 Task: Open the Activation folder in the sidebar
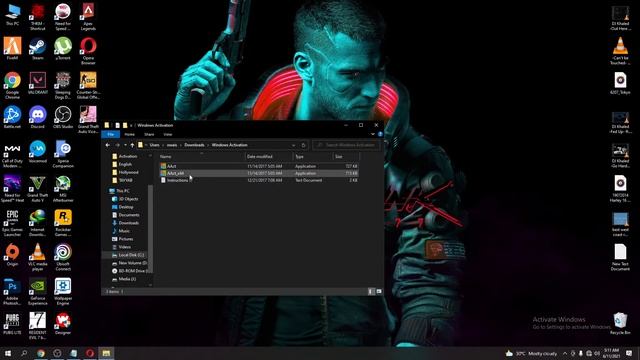124,156
